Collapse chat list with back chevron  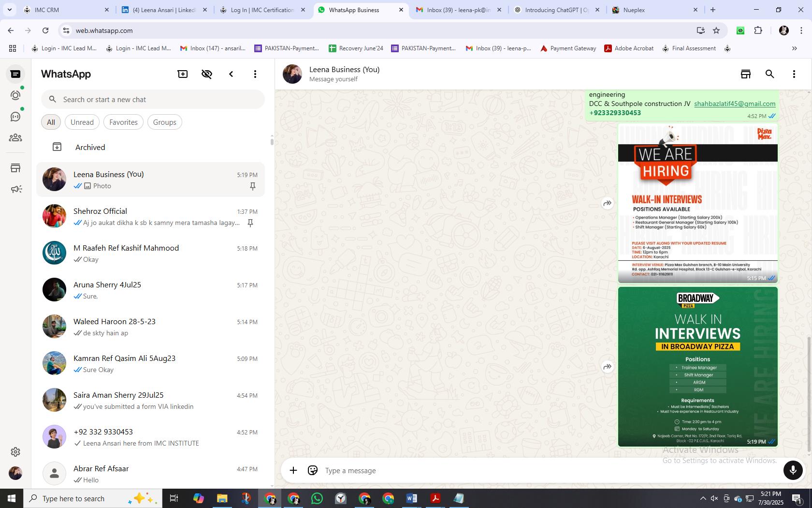point(231,74)
